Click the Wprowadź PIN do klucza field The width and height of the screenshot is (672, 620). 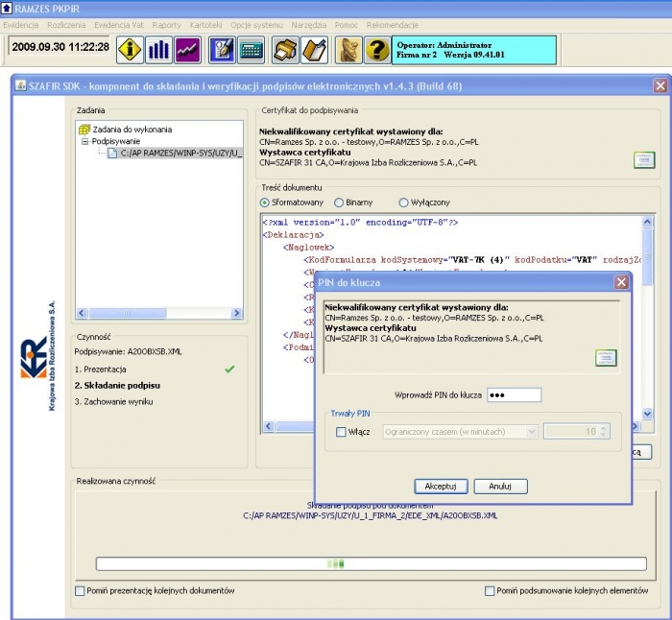pyautogui.click(x=514, y=395)
